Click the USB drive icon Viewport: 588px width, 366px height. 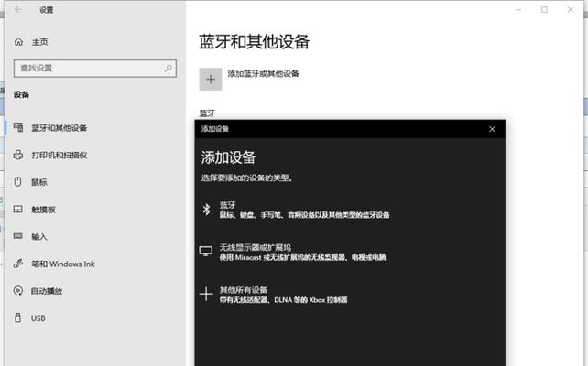(17, 318)
